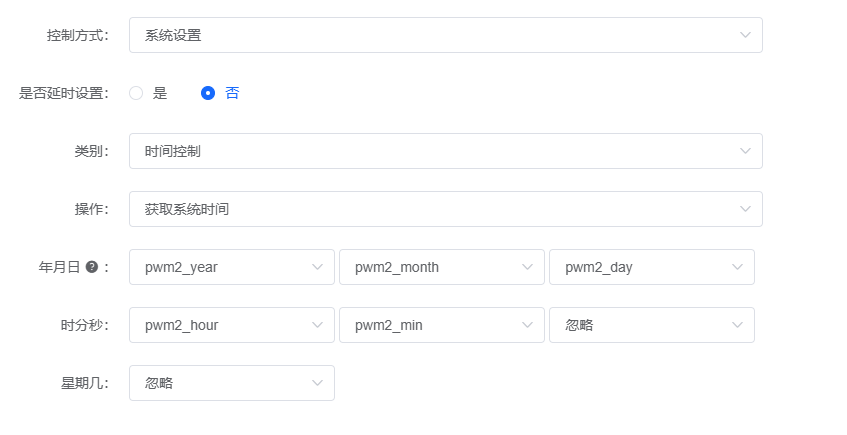847x435 pixels.
Task: Open the pwm2_min dropdown
Action: 430,325
